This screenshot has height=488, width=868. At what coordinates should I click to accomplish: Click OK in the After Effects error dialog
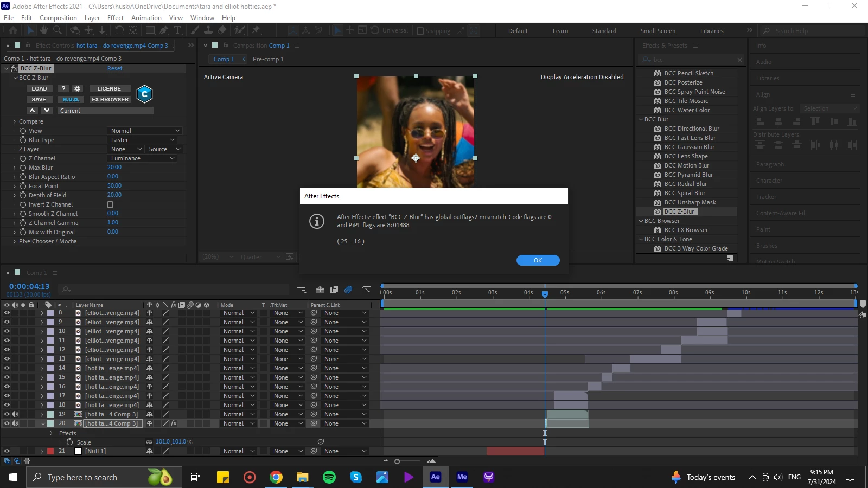pyautogui.click(x=538, y=260)
